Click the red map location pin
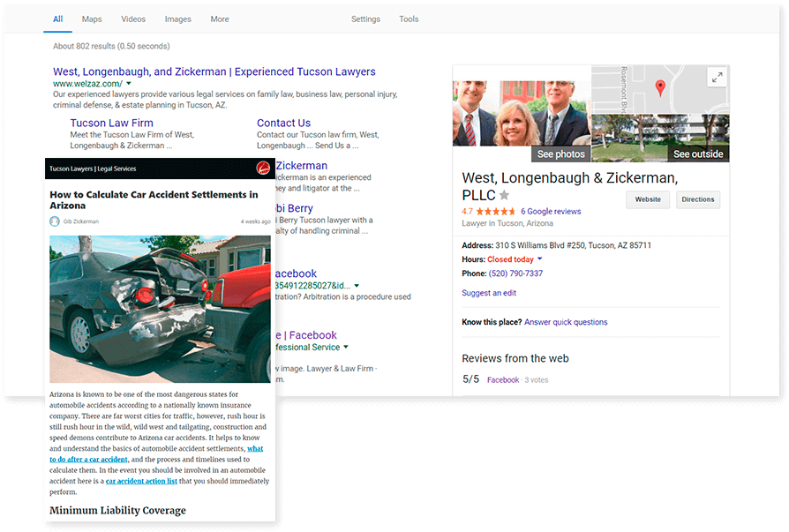 click(660, 88)
